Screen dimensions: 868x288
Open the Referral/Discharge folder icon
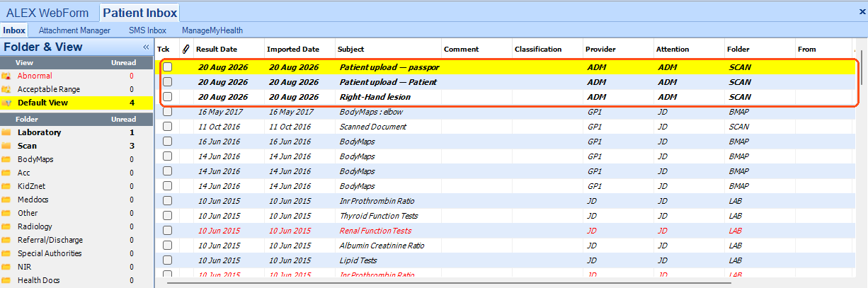click(x=6, y=240)
